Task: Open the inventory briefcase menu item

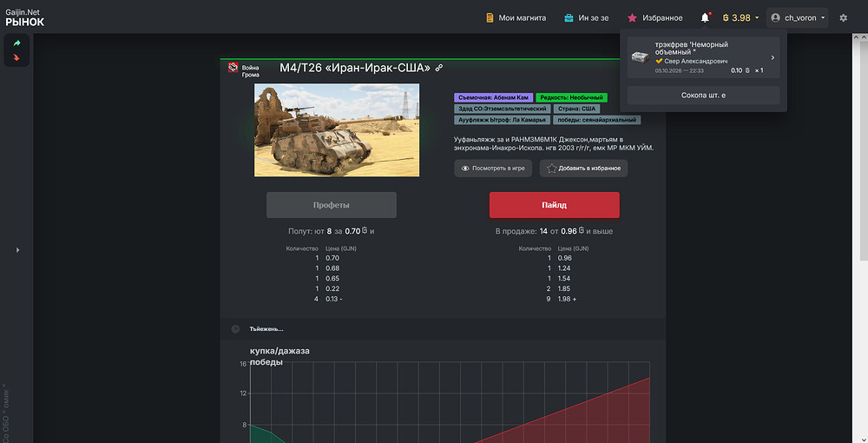Action: (586, 17)
